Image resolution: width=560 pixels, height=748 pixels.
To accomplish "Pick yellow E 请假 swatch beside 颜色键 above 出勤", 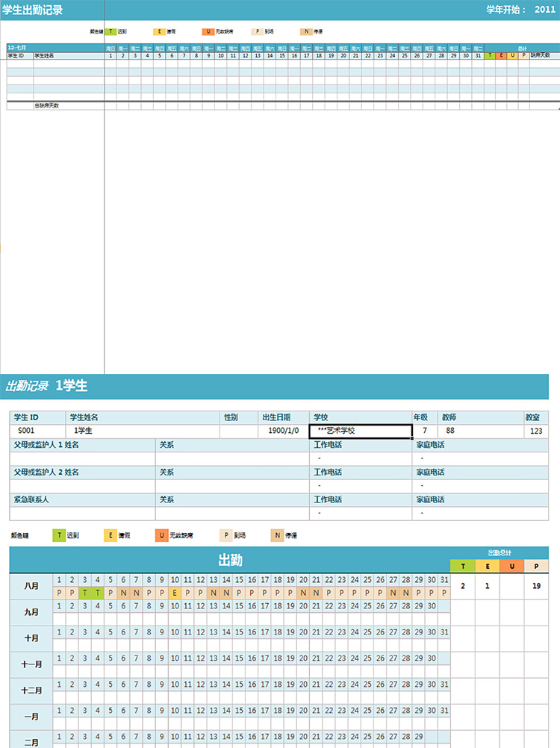I will [x=111, y=535].
